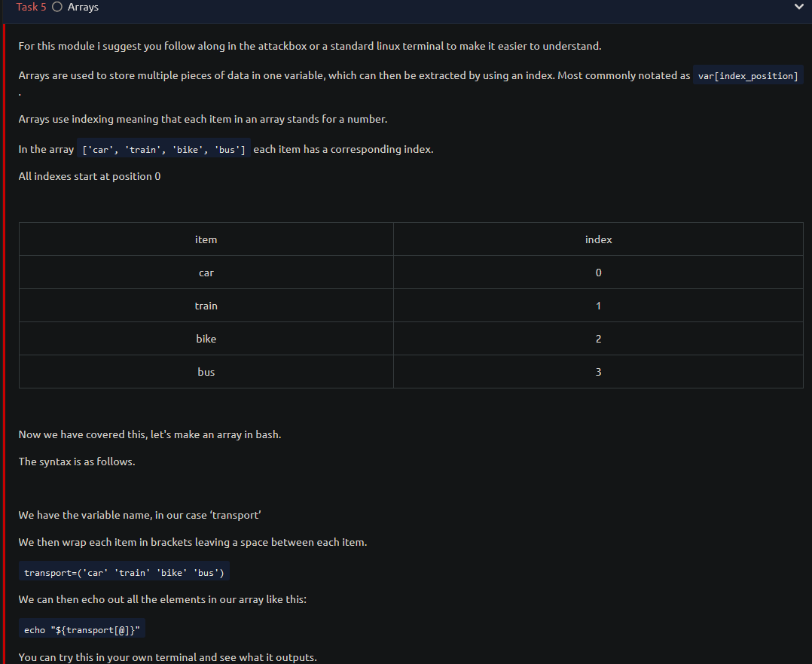Screen dimensions: 812x664
Task: Click the Task 5 completion circle
Action: coord(57,7)
